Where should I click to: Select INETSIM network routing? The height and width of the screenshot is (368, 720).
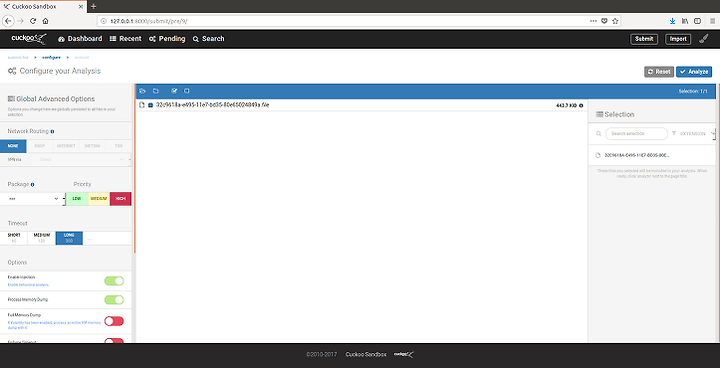point(92,146)
